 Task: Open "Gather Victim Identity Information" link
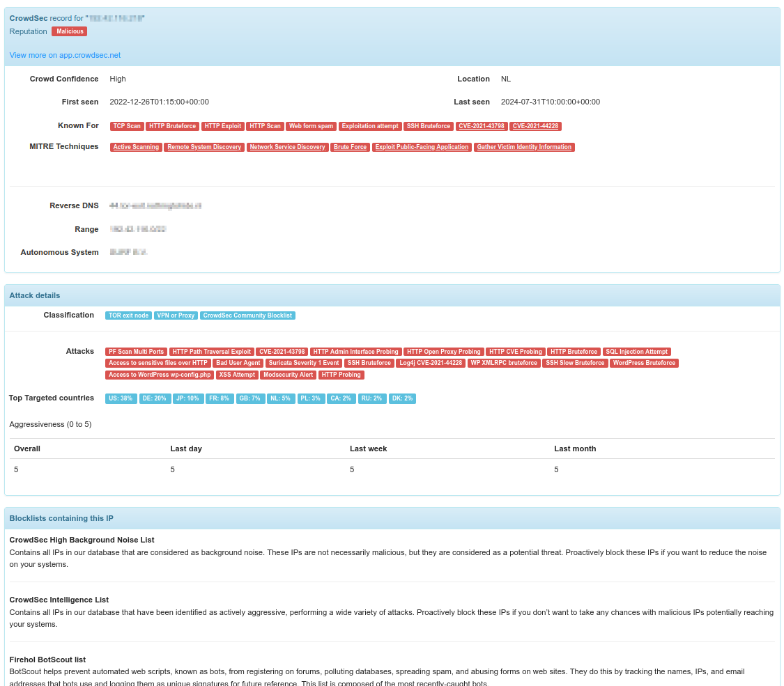[x=524, y=147]
